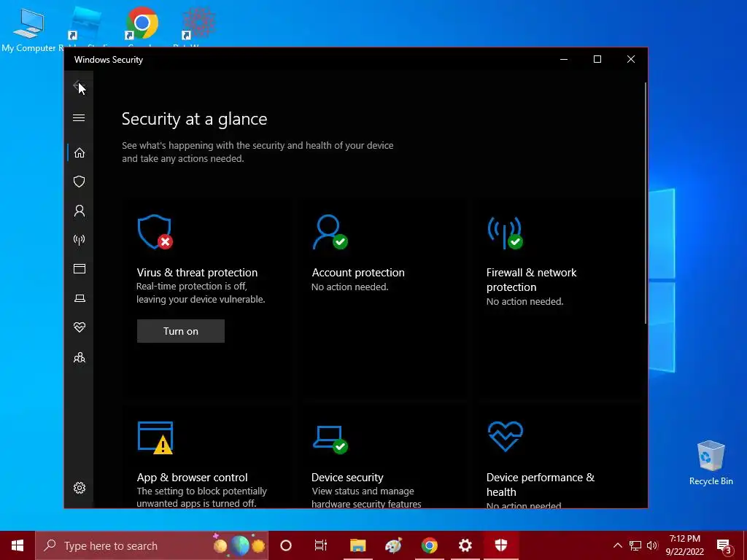Open the Settings gear in Windows Security sidebar
Image resolution: width=747 pixels, height=560 pixels.
tap(79, 488)
